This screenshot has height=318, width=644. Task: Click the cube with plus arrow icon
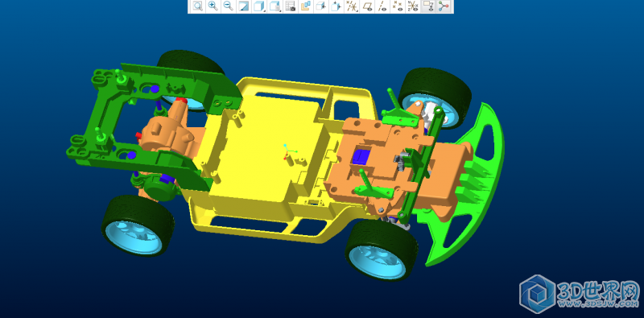pos(336,6)
